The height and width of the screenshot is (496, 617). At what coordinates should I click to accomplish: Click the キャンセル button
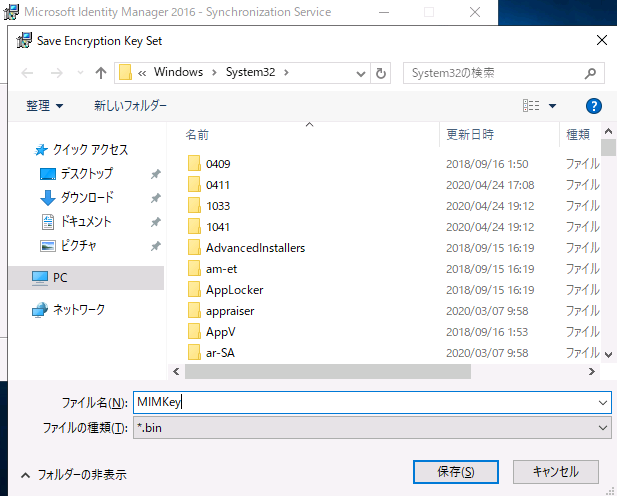point(556,472)
